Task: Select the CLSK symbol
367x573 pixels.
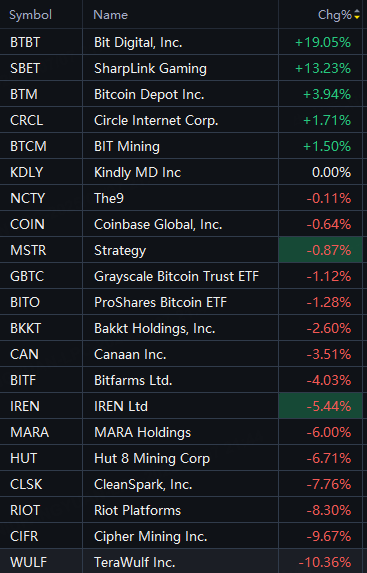Action: (26, 484)
